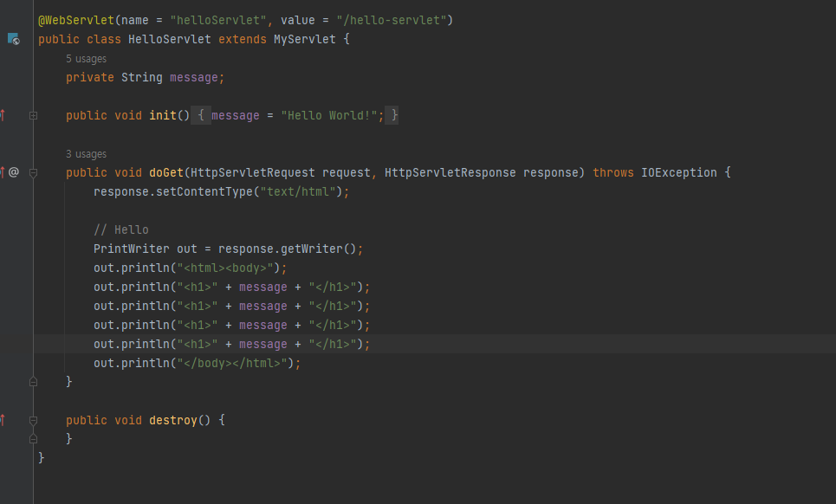Click the override arrow next to destroy()
The height and width of the screenshot is (504, 836).
pos(3,420)
